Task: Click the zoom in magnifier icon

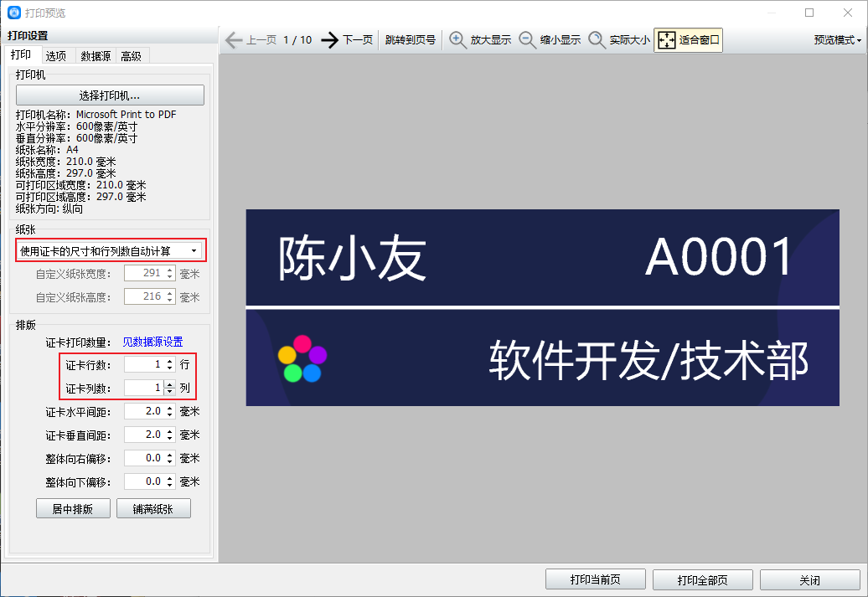Action: (x=458, y=39)
